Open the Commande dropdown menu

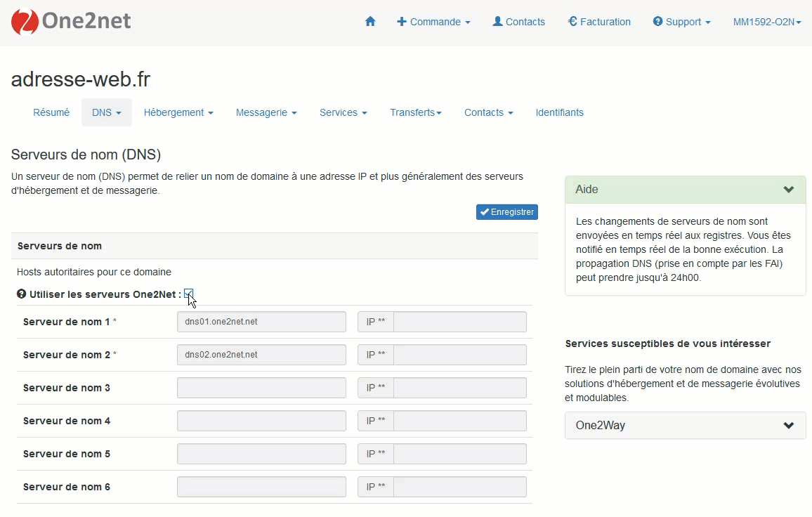[x=433, y=22]
